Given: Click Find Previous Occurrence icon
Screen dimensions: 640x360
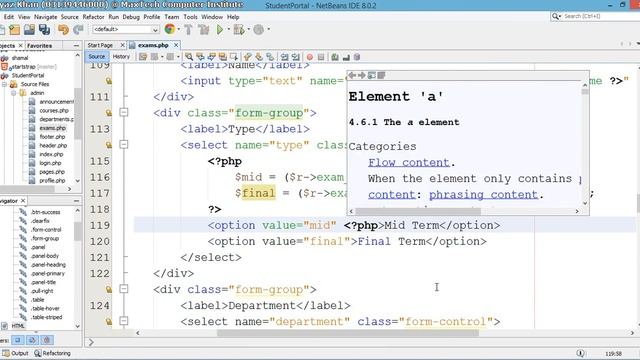Looking at the screenshot, I should point(200,57).
